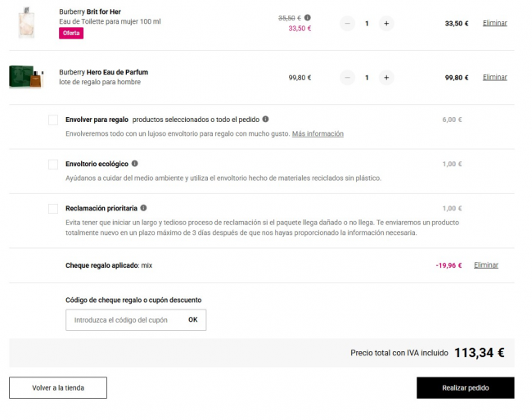
Task: Click Volver a la tienda button
Action: click(x=57, y=387)
